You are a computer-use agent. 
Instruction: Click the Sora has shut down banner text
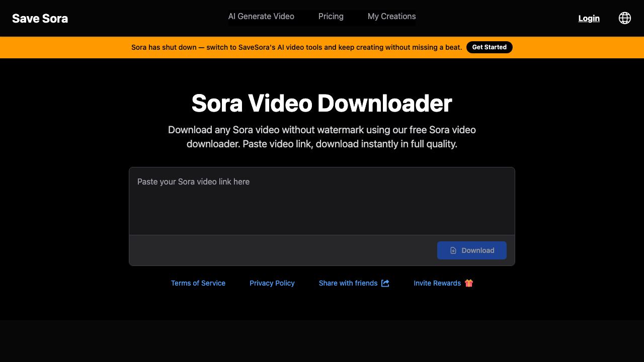click(x=296, y=47)
